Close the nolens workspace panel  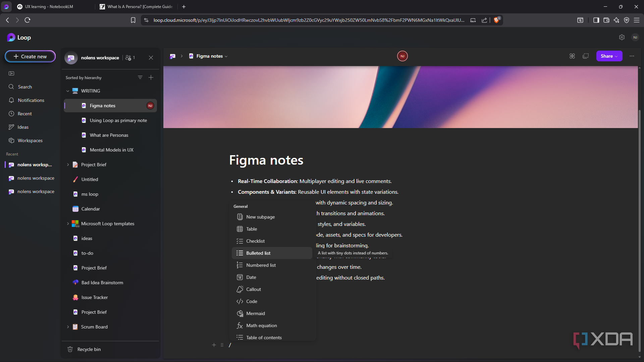tap(151, 58)
